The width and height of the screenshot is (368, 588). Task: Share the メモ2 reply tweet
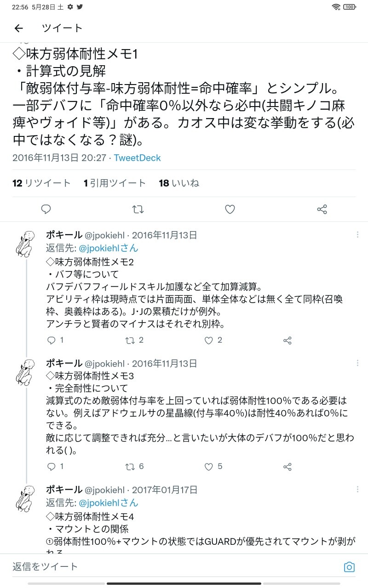287,340
